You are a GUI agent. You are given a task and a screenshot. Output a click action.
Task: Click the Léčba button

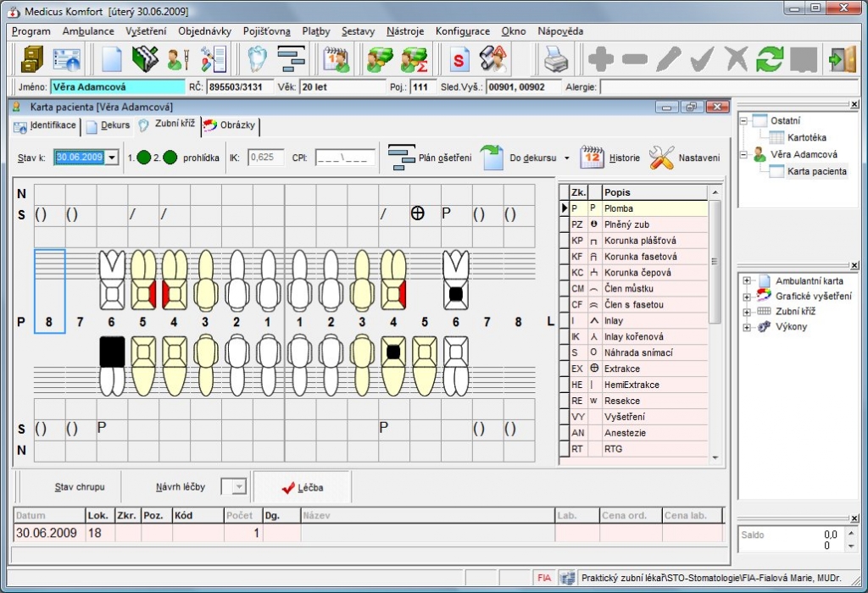tap(303, 487)
